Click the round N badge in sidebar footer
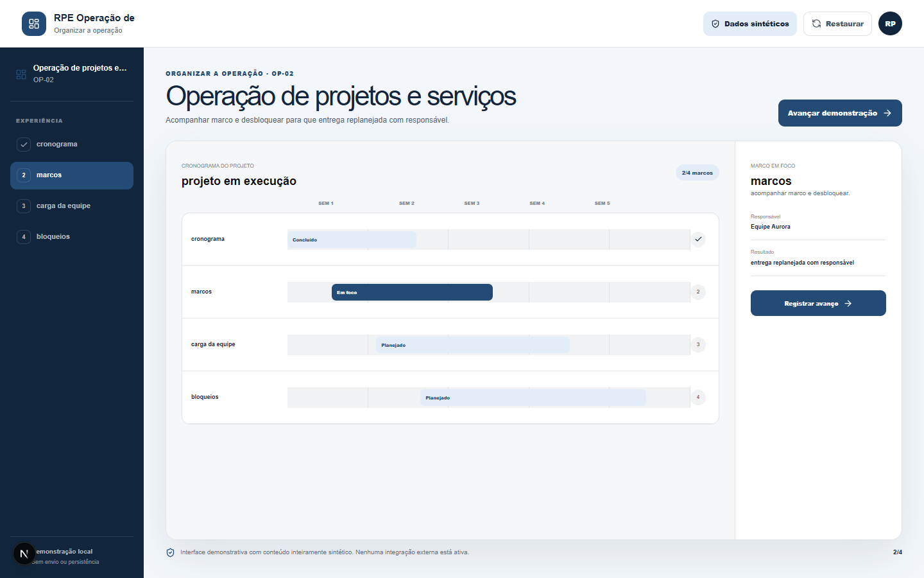 [x=24, y=554]
